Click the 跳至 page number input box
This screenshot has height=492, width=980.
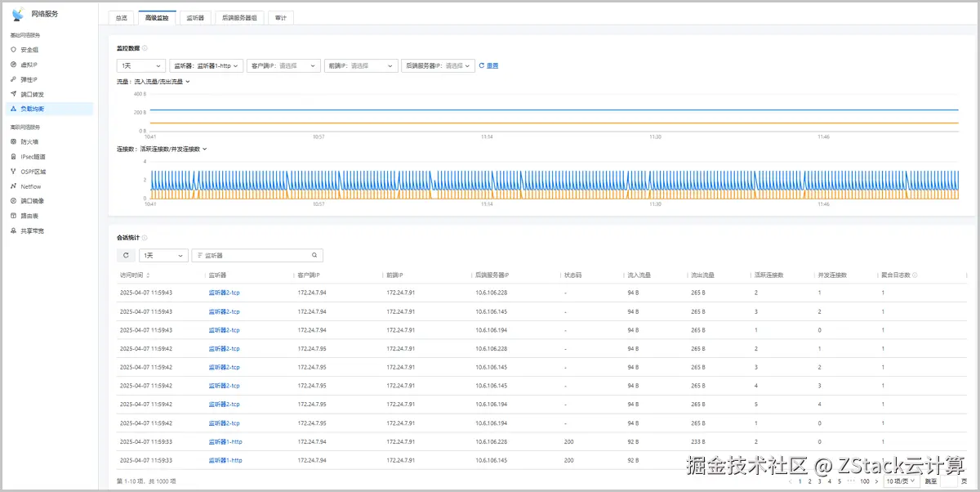pos(950,481)
